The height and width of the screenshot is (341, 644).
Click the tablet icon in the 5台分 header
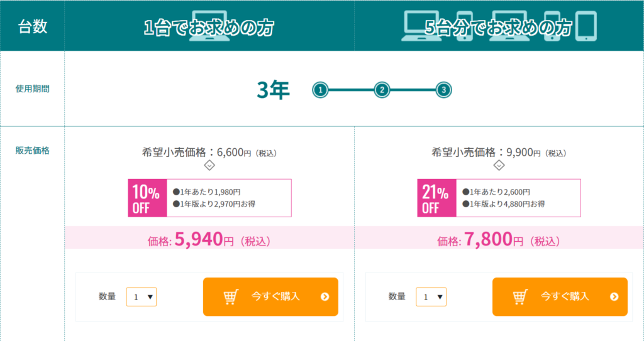coord(586,26)
